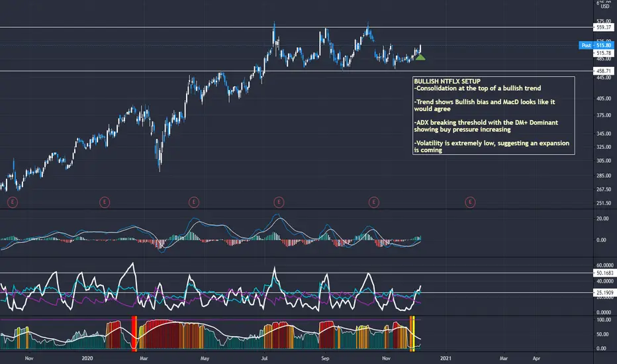The image size is (617, 364).
Task: Click the 345.00 price axis value
Action: [x=604, y=134]
